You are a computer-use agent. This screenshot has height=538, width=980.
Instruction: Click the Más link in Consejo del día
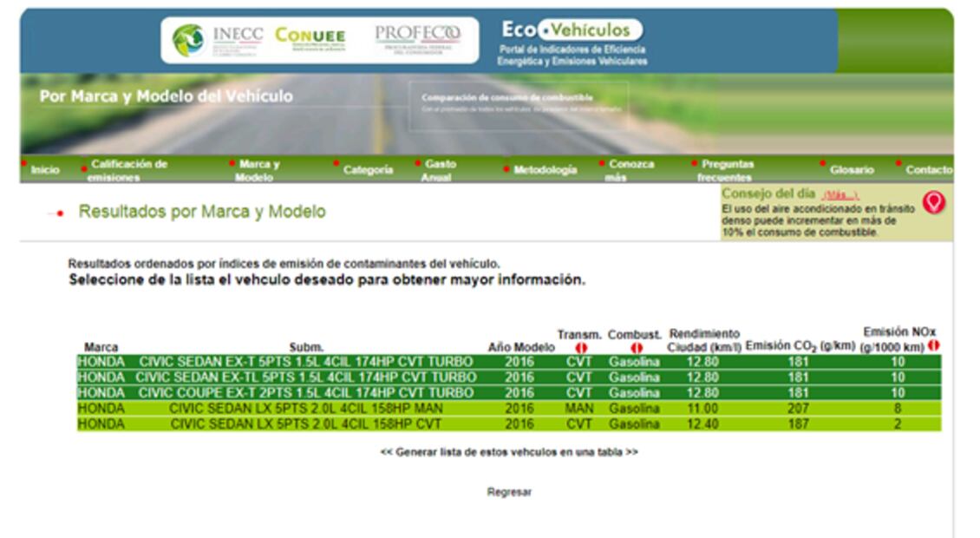tap(840, 195)
